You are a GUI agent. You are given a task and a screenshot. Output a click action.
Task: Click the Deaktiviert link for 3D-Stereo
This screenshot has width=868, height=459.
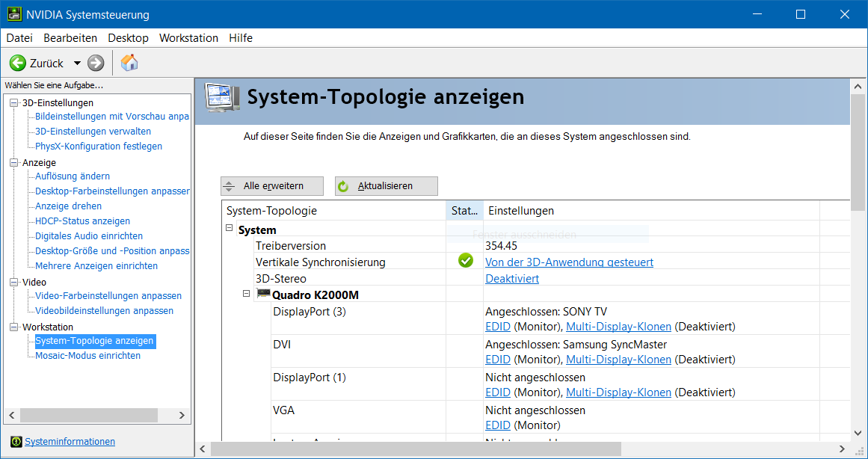(x=512, y=279)
